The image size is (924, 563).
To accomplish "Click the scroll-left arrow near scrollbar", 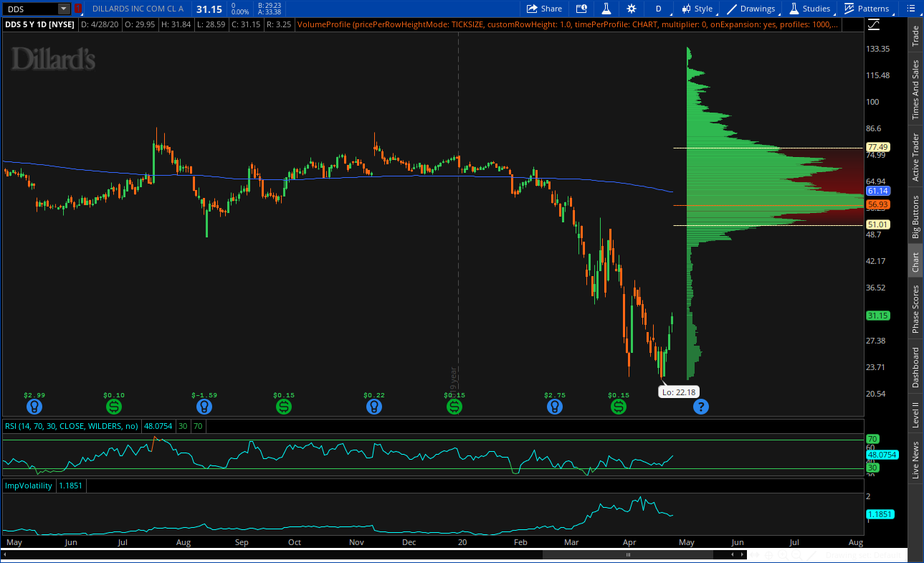I will pyautogui.click(x=732, y=554).
